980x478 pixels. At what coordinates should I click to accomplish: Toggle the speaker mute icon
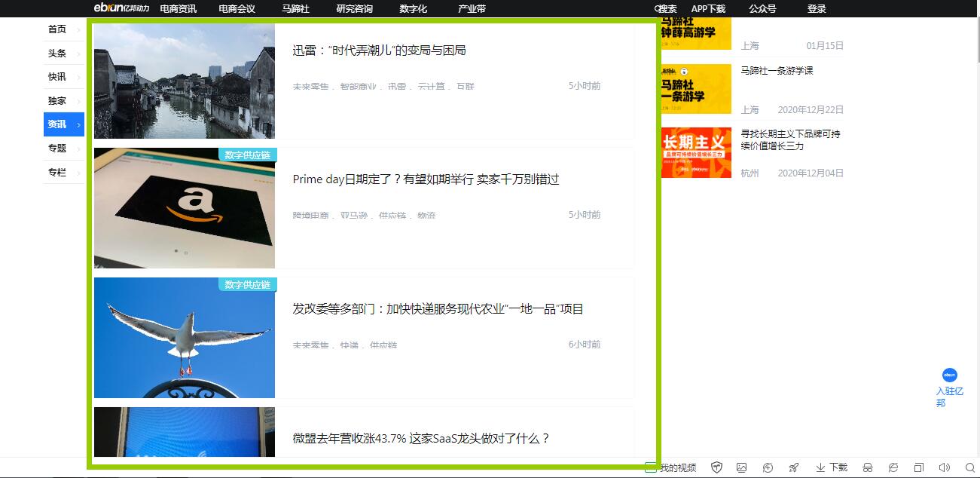point(945,467)
